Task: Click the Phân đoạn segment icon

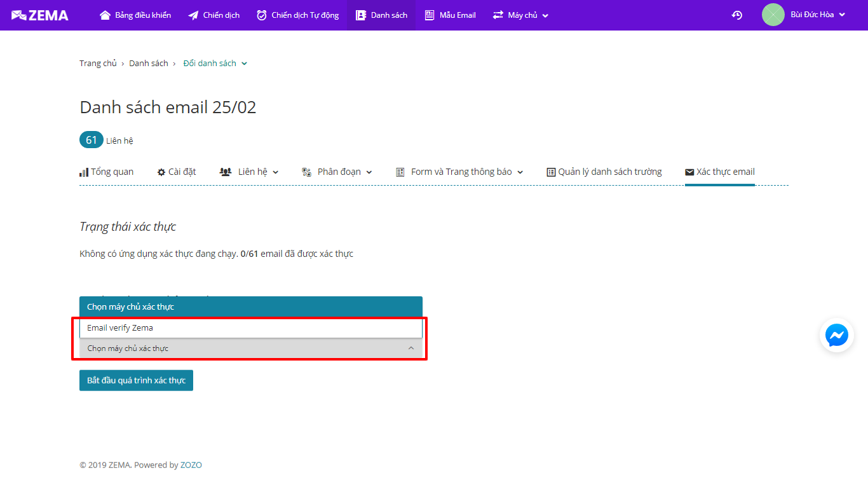Action: coord(306,172)
